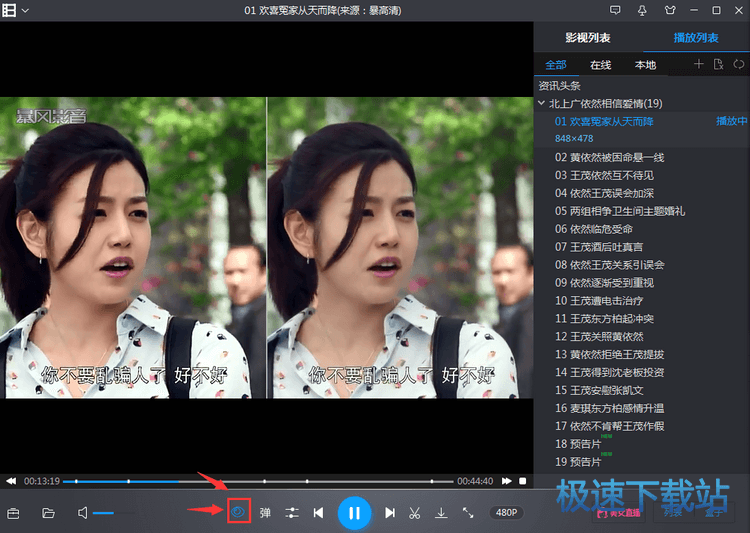Screen dimensions: 750x533
Task: Click the clear playlist document icon
Action: 718,64
